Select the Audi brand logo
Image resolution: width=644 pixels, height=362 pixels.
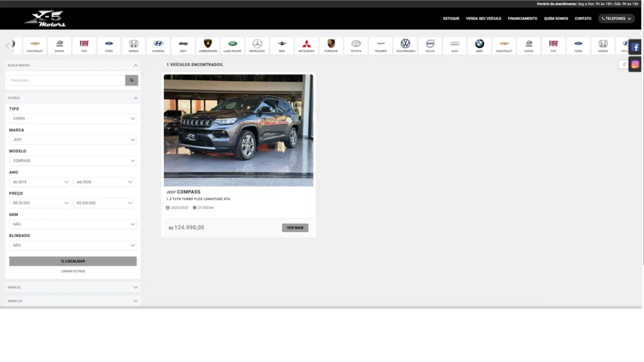[x=455, y=46]
